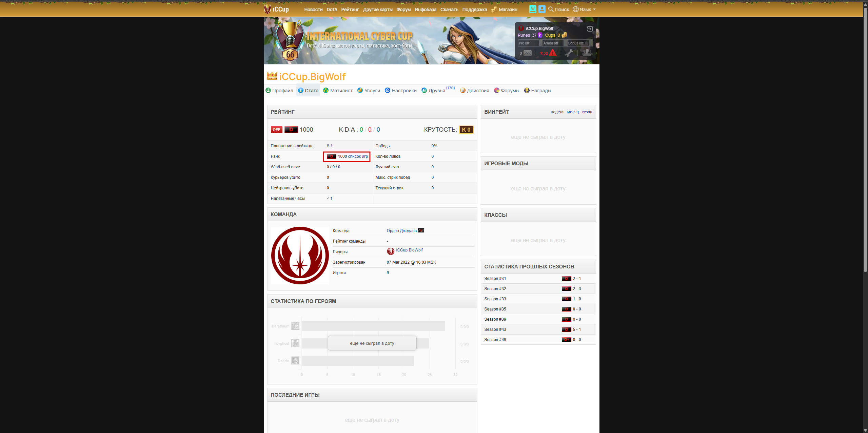Switch to the Награды tab
The height and width of the screenshot is (433, 868).
click(x=538, y=91)
